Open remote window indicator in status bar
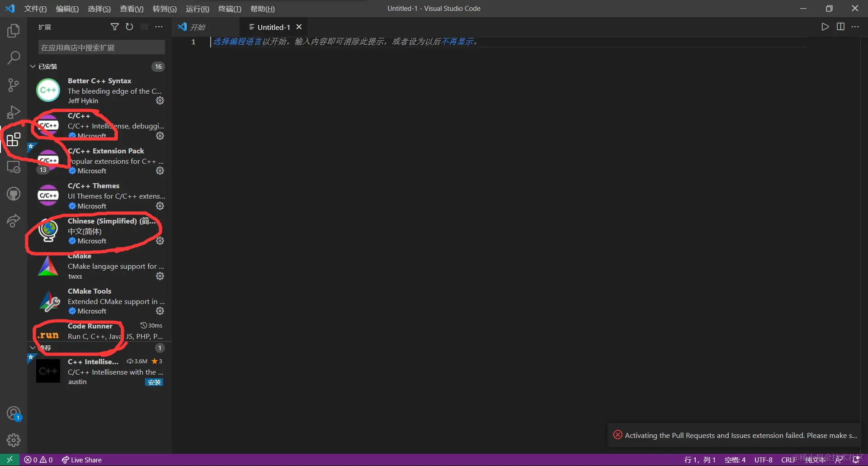 9,460
